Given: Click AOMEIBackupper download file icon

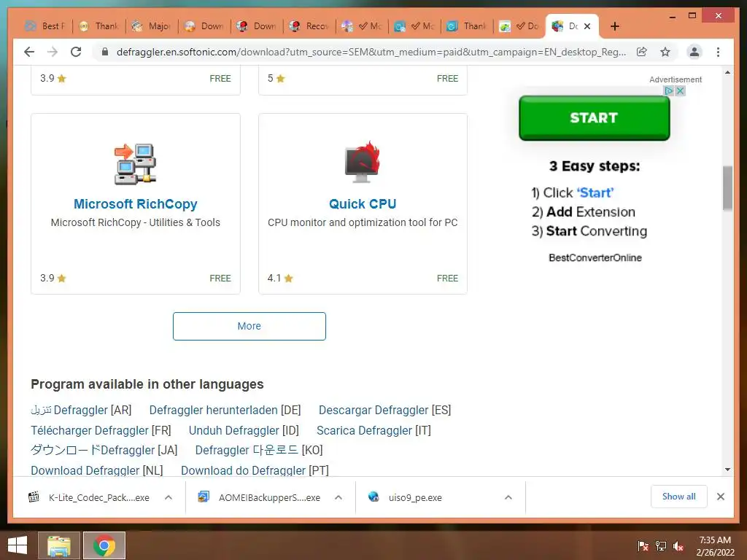Looking at the screenshot, I should coord(204,497).
